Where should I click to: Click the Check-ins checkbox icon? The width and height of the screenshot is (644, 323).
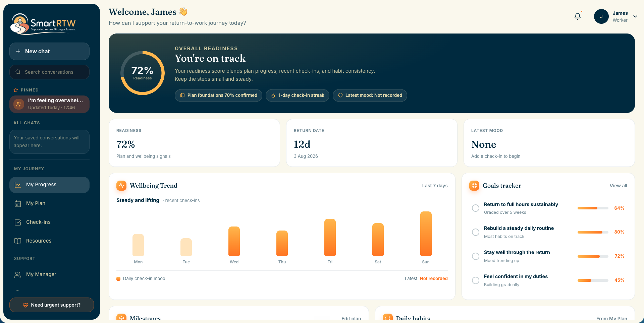click(18, 222)
